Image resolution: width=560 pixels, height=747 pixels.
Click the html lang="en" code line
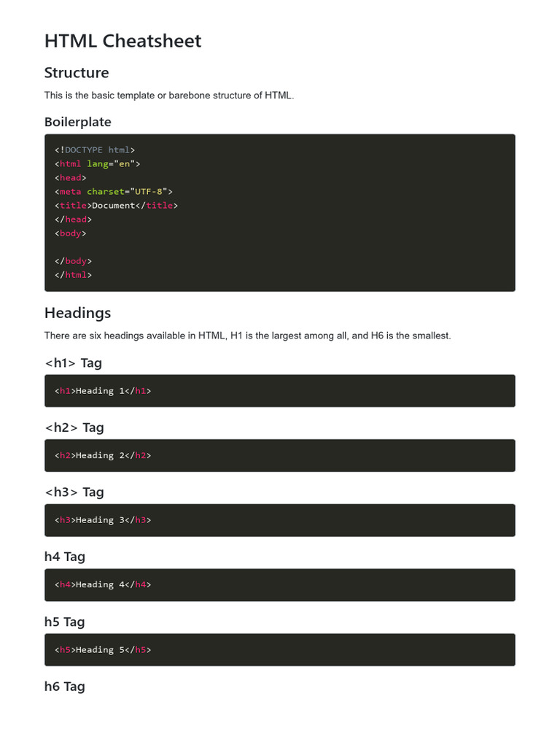98,163
